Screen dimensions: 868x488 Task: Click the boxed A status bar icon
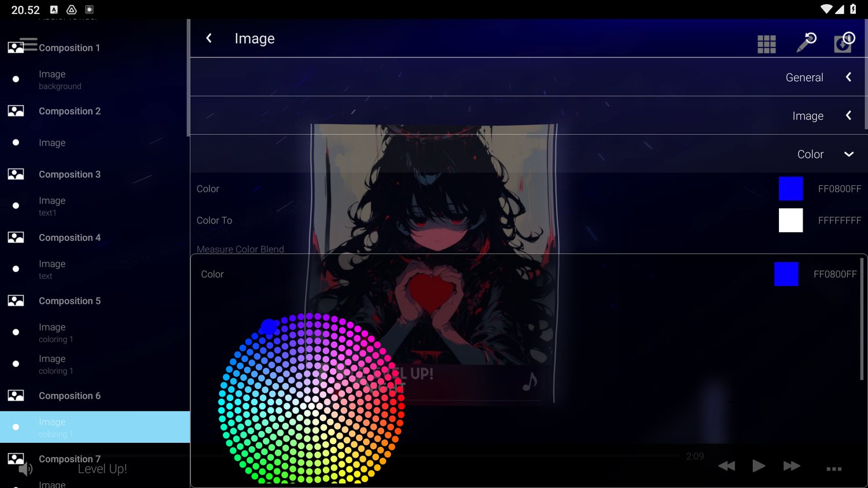[x=54, y=9]
